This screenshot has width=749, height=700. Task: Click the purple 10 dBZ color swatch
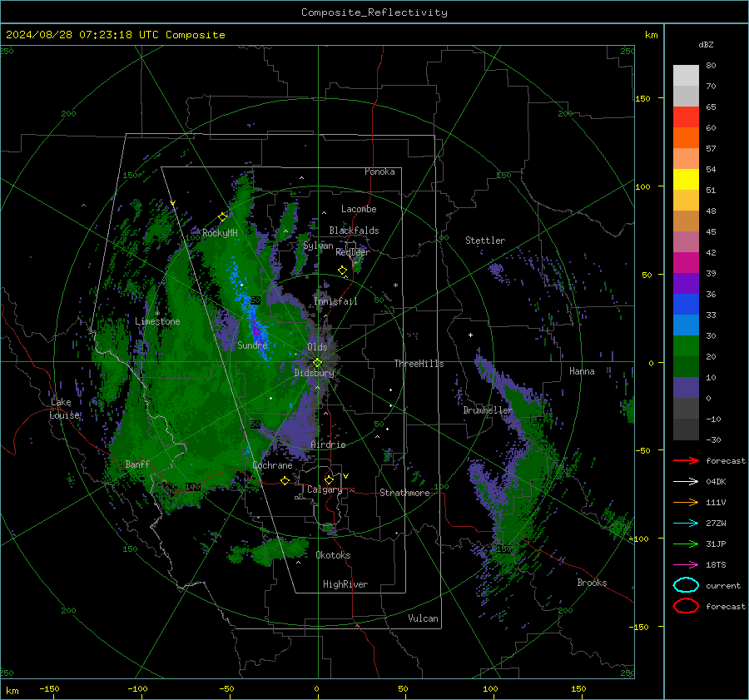(x=686, y=388)
